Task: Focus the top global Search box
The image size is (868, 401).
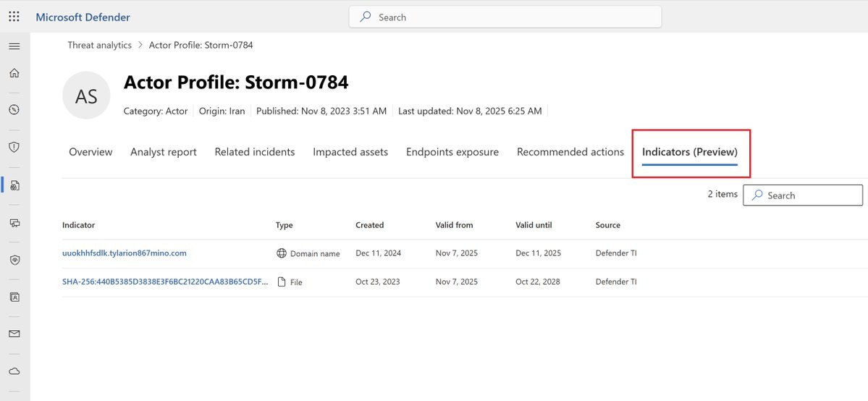Action: (505, 17)
